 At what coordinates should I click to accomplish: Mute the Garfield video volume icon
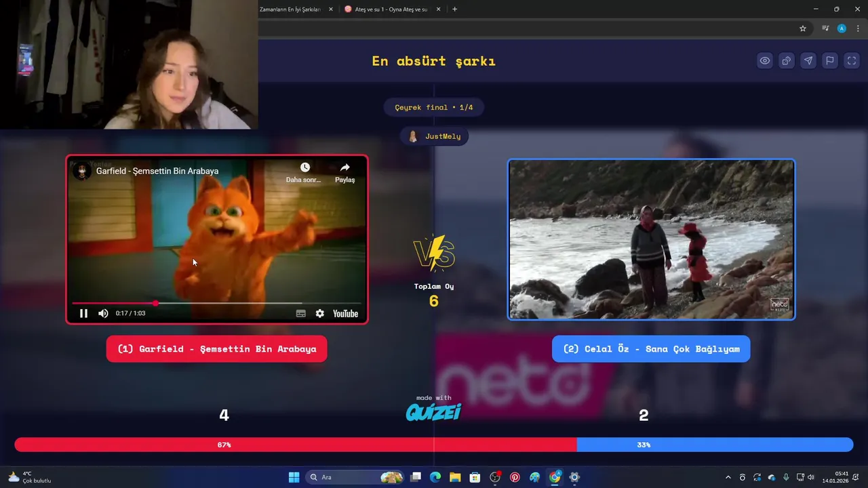tap(103, 313)
